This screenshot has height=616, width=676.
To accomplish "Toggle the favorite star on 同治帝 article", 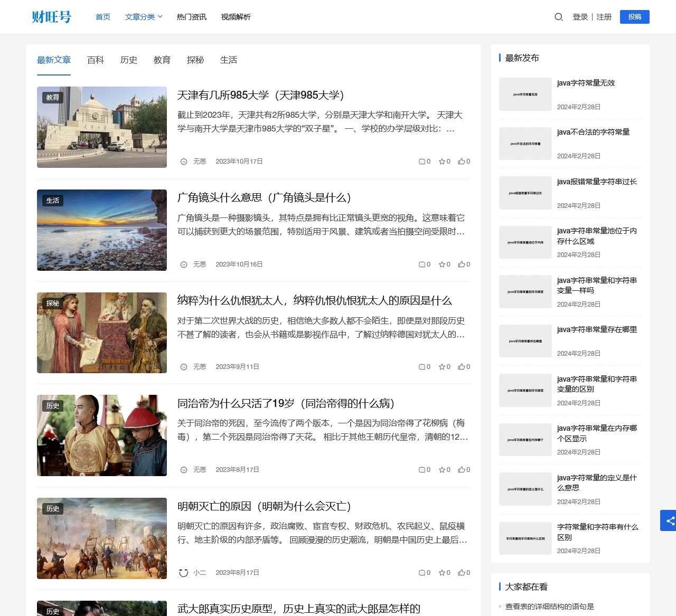I will (x=442, y=469).
